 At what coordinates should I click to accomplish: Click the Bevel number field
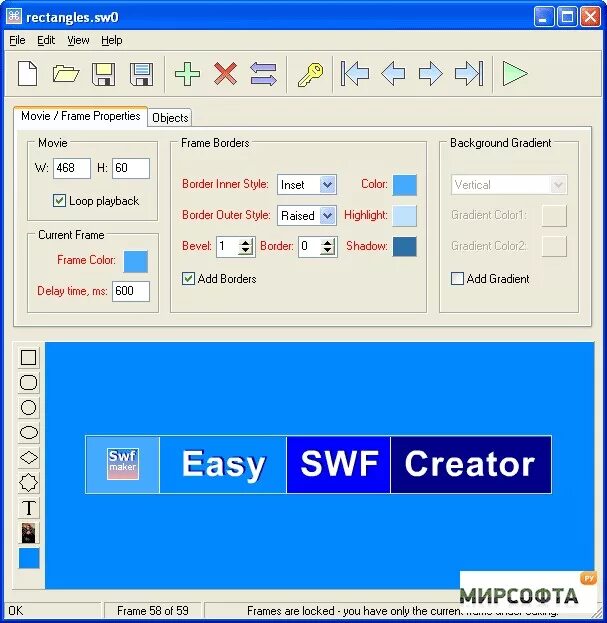228,246
